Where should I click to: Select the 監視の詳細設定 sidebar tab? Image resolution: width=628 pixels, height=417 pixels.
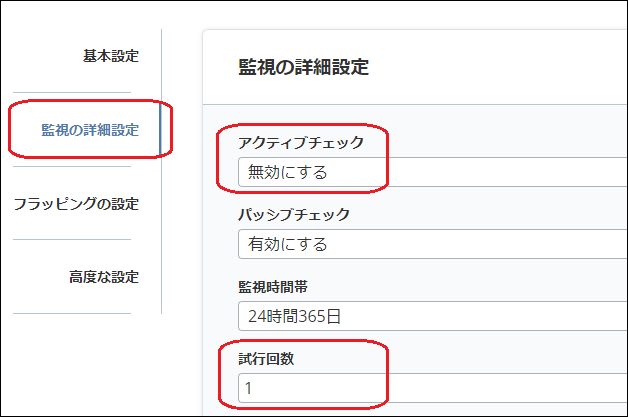pyautogui.click(x=89, y=130)
